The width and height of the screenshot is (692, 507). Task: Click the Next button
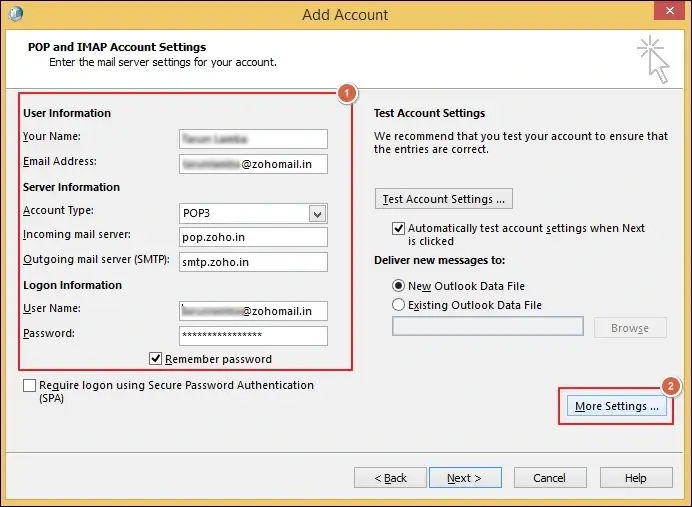point(465,478)
